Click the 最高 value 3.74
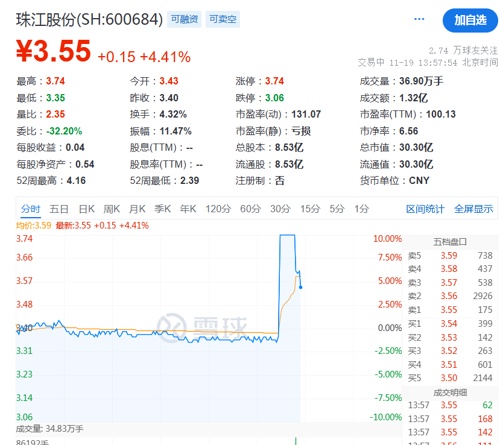 55,81
